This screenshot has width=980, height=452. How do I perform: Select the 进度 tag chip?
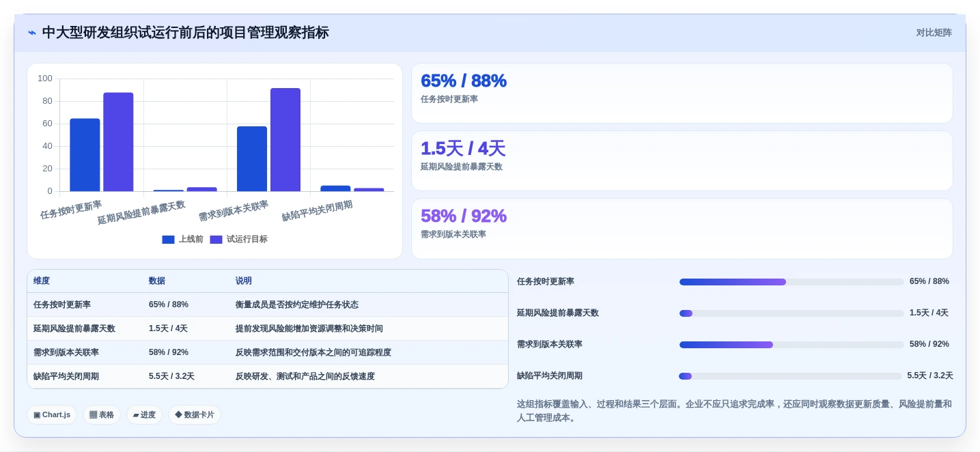144,414
